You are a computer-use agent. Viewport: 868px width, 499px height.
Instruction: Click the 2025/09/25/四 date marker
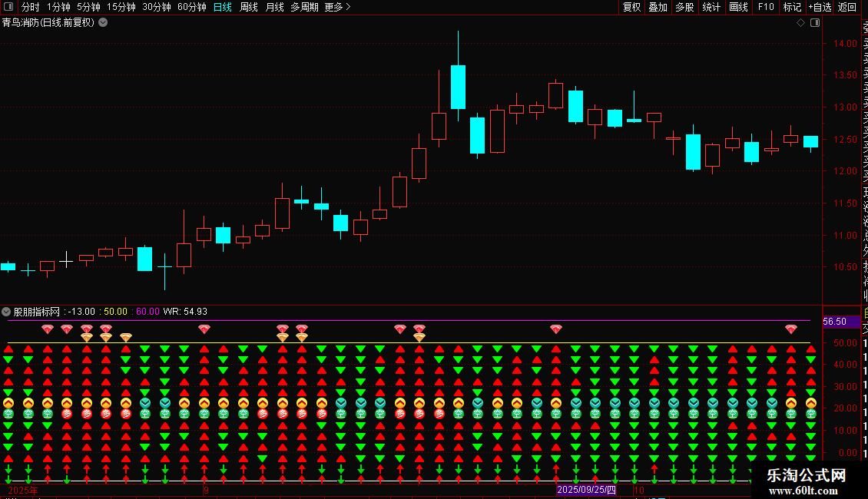(x=586, y=490)
